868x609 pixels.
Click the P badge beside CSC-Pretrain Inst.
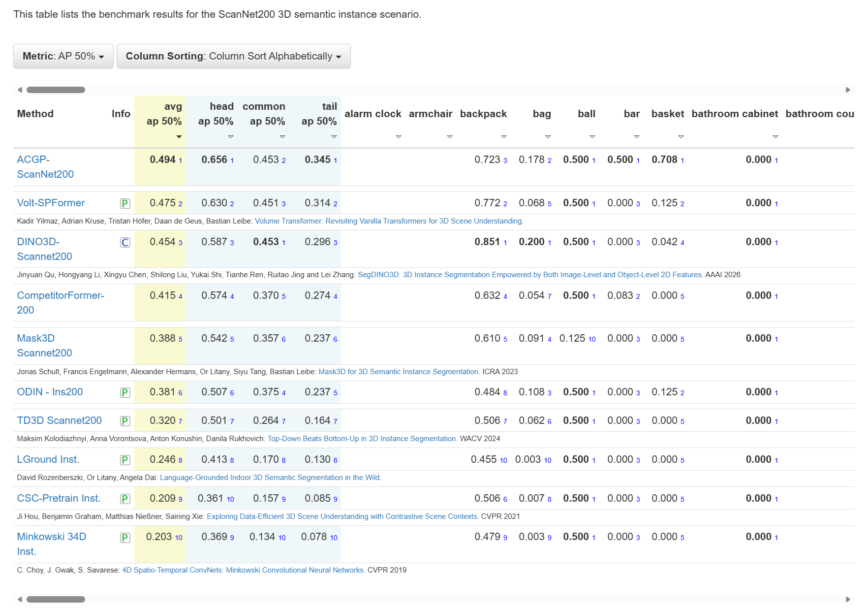(125, 499)
